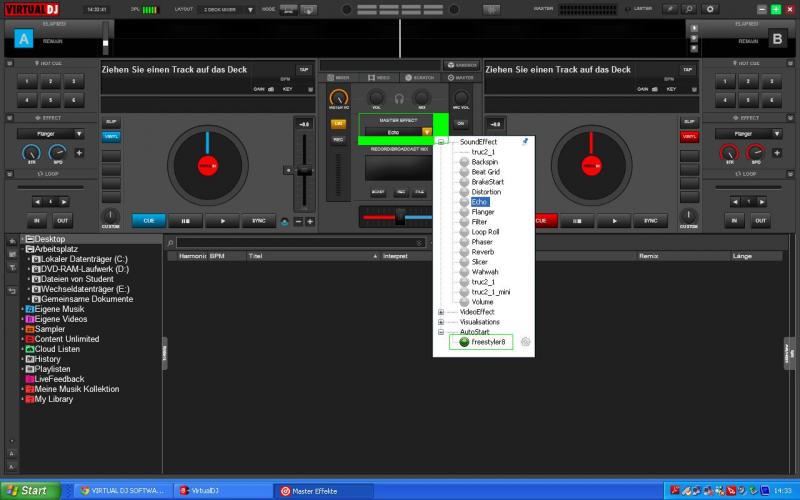Open the Eigene Musik folder
The width and height of the screenshot is (800, 500).
55,309
